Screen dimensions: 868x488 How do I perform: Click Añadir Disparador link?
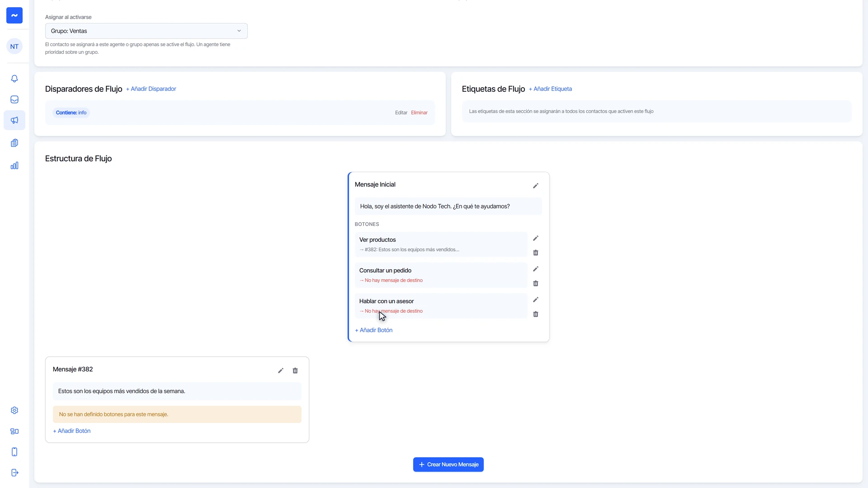151,89
